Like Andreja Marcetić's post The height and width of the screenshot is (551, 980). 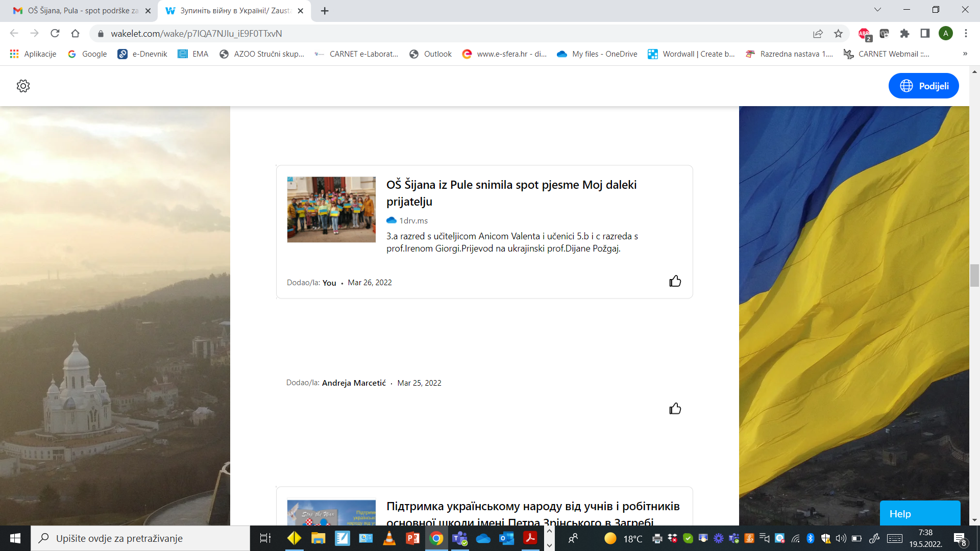[x=675, y=409]
